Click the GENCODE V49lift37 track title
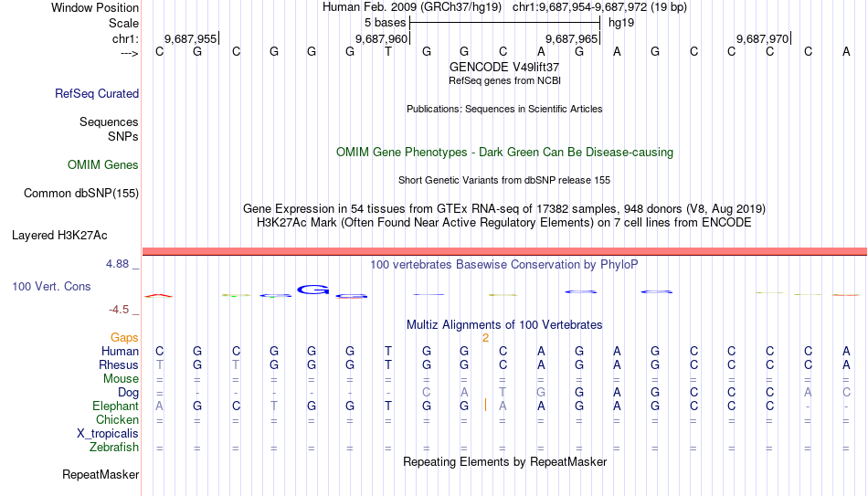This screenshot has height=496, width=868. pyautogui.click(x=504, y=67)
